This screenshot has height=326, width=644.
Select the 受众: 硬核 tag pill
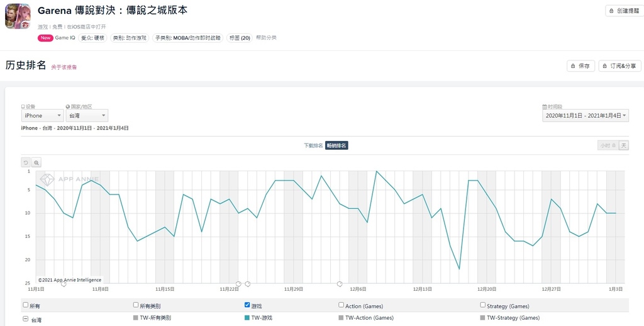tap(92, 38)
